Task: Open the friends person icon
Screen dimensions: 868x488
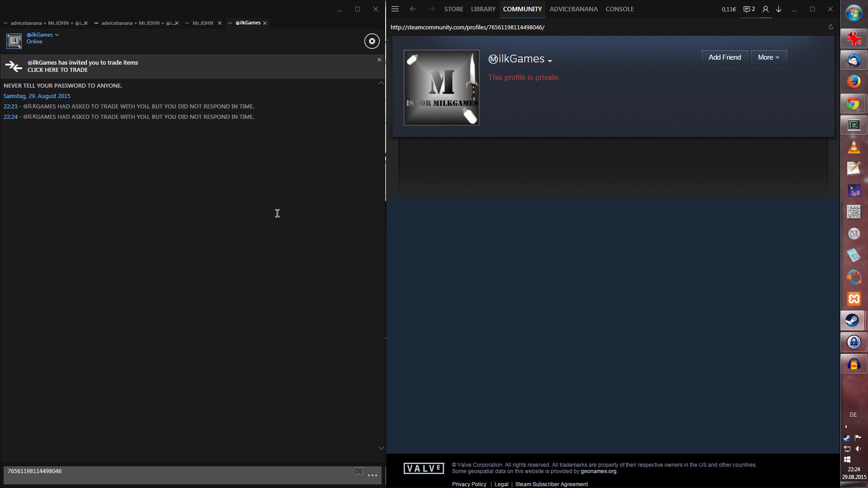Action: [x=765, y=9]
